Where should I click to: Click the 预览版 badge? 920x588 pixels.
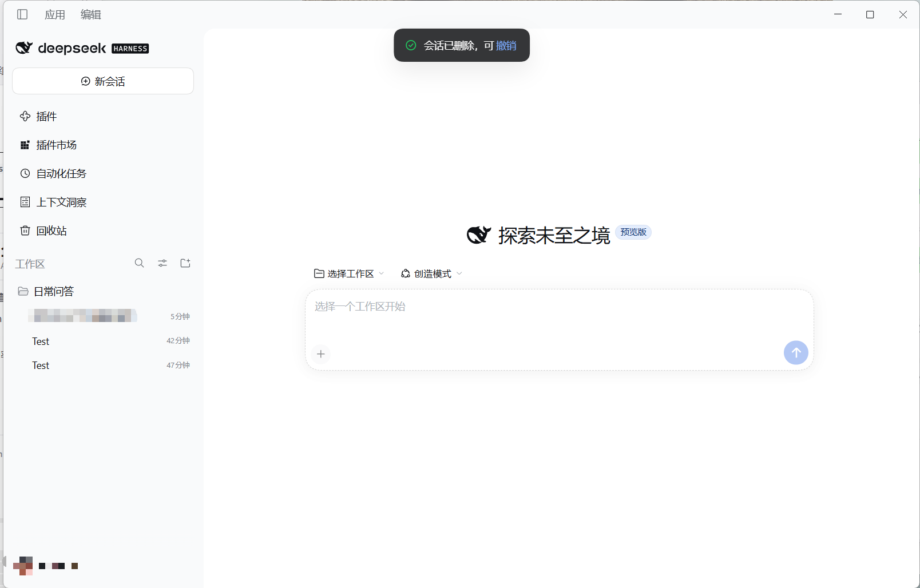pyautogui.click(x=633, y=232)
